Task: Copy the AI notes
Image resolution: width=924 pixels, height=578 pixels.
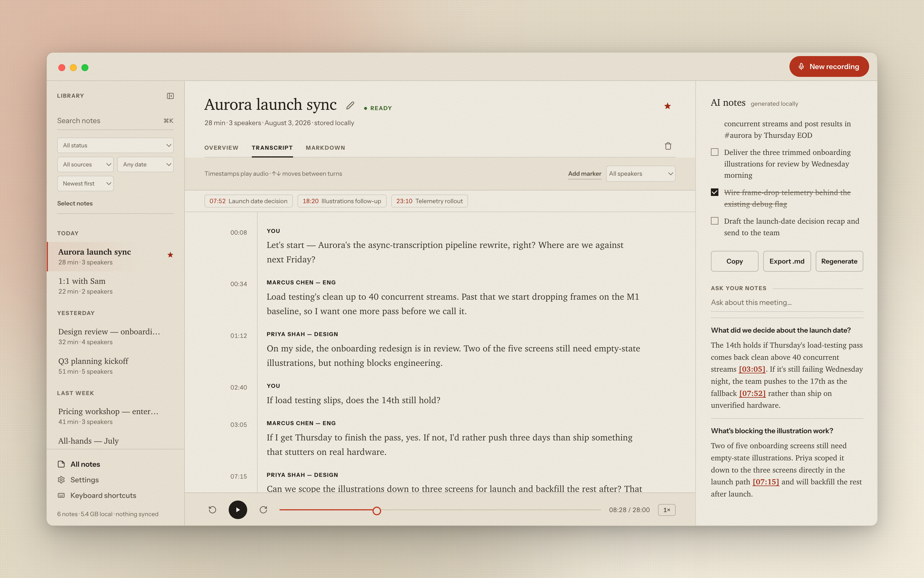Action: click(x=734, y=261)
